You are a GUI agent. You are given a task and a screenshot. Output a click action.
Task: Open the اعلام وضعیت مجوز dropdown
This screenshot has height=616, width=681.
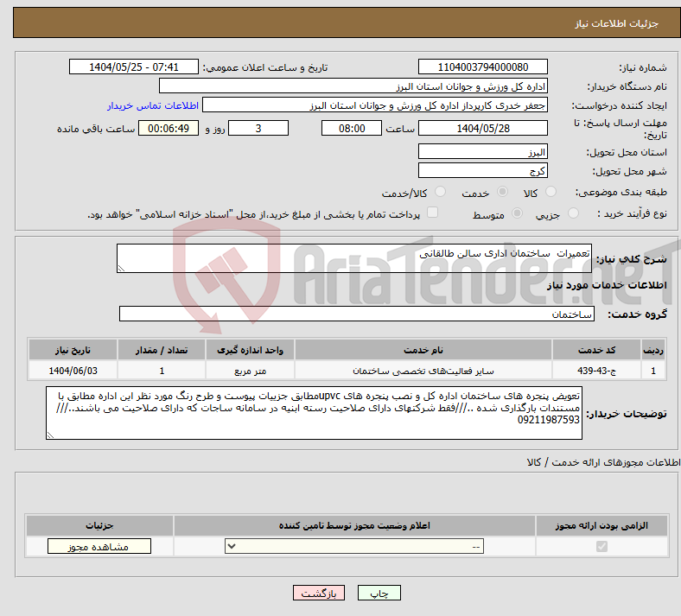(x=354, y=546)
